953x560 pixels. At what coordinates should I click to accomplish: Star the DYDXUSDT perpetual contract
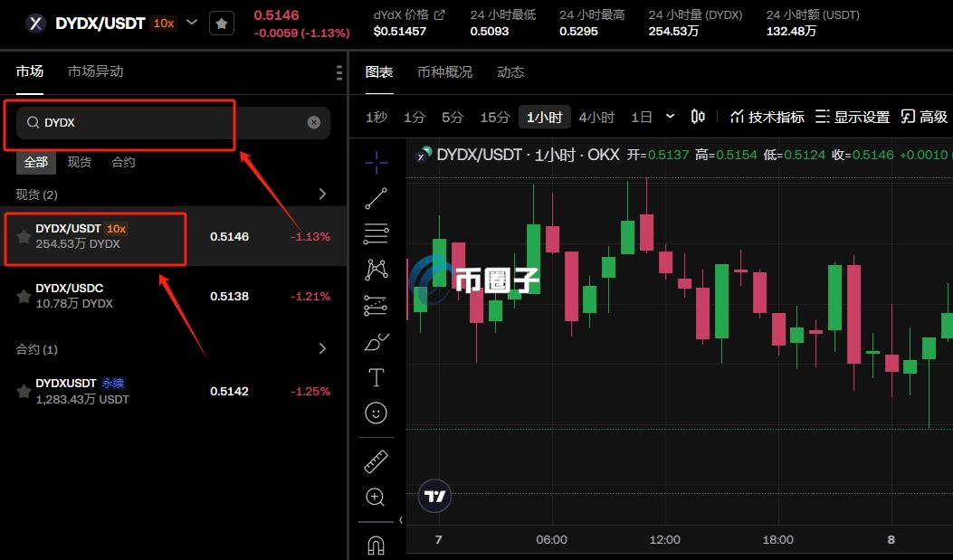pyautogui.click(x=24, y=391)
